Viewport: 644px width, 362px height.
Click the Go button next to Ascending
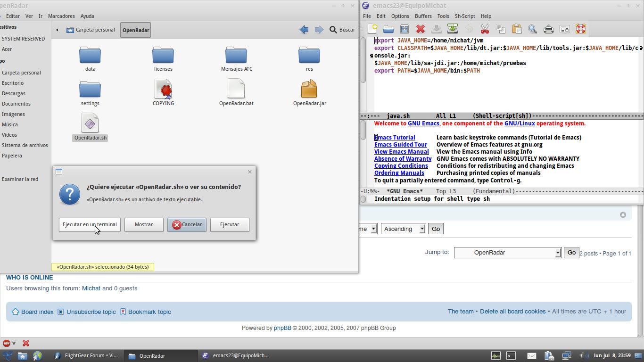[436, 229]
